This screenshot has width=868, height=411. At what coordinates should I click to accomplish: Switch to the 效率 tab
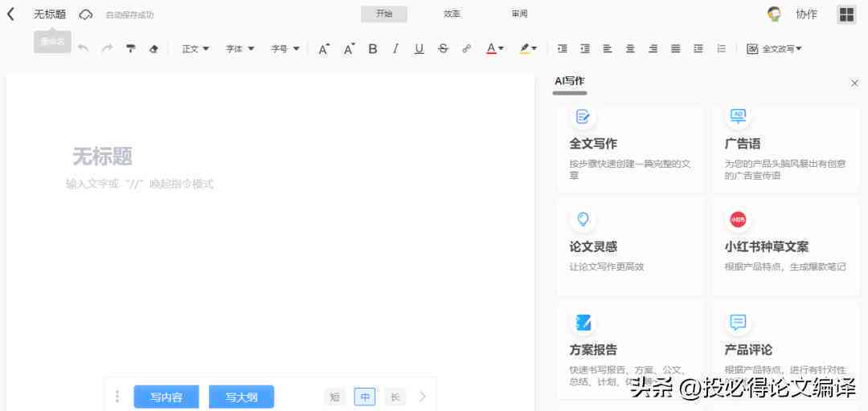point(452,14)
